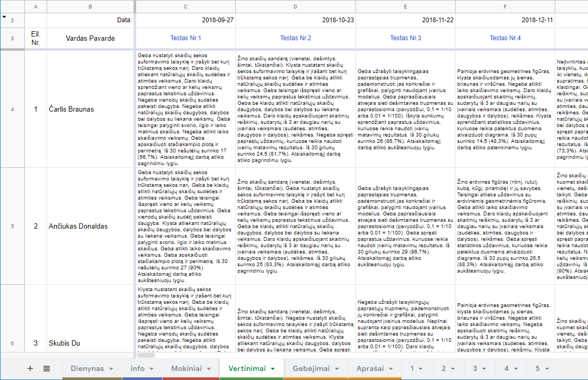
Task: Follow the Testas Nr.4 link
Action: click(x=505, y=38)
